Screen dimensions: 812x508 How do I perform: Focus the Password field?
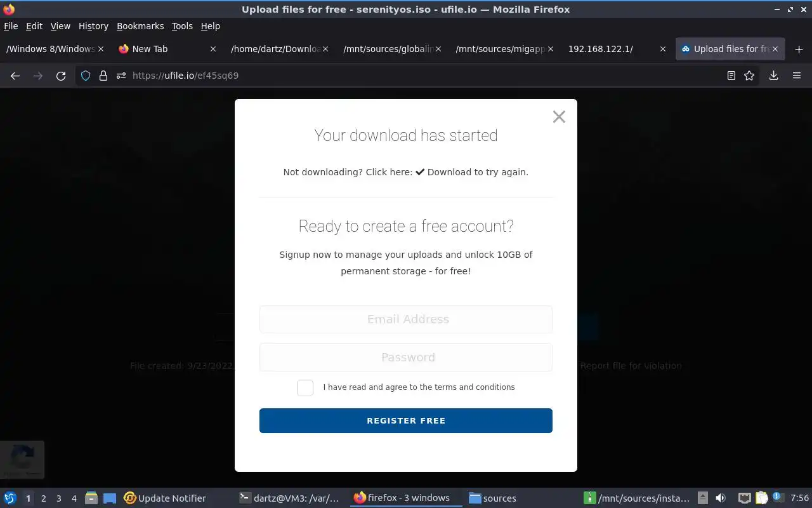coord(406,358)
